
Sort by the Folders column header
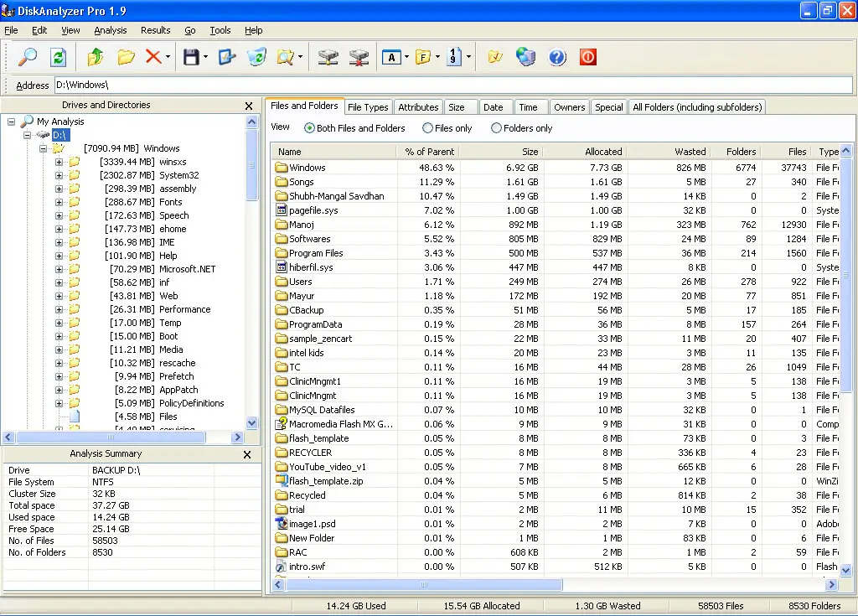735,152
